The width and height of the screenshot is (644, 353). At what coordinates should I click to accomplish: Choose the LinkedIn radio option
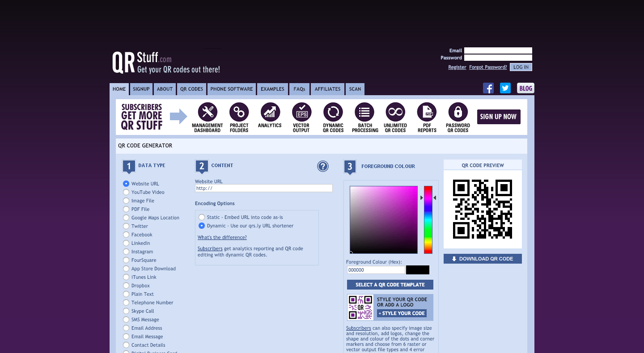pos(126,243)
